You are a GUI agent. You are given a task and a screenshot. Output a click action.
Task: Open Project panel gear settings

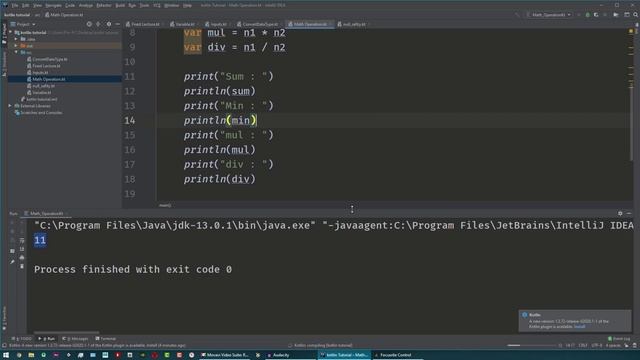[109, 24]
